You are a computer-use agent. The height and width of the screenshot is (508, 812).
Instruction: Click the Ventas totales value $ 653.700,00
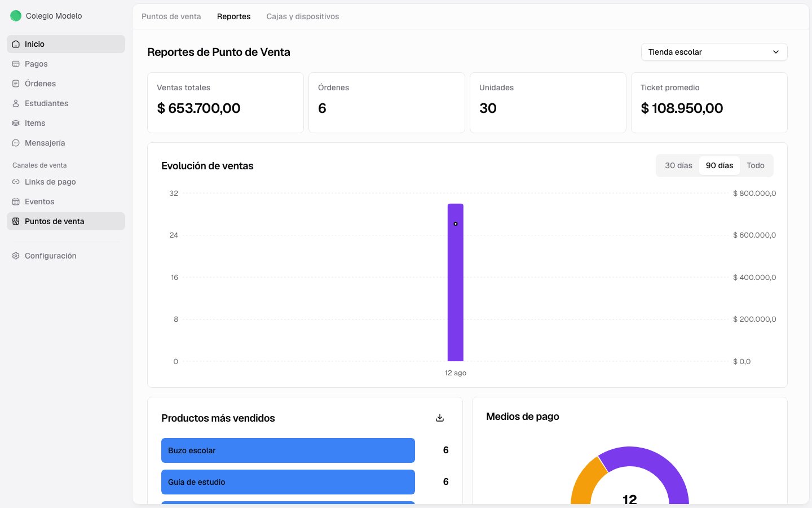tap(198, 108)
